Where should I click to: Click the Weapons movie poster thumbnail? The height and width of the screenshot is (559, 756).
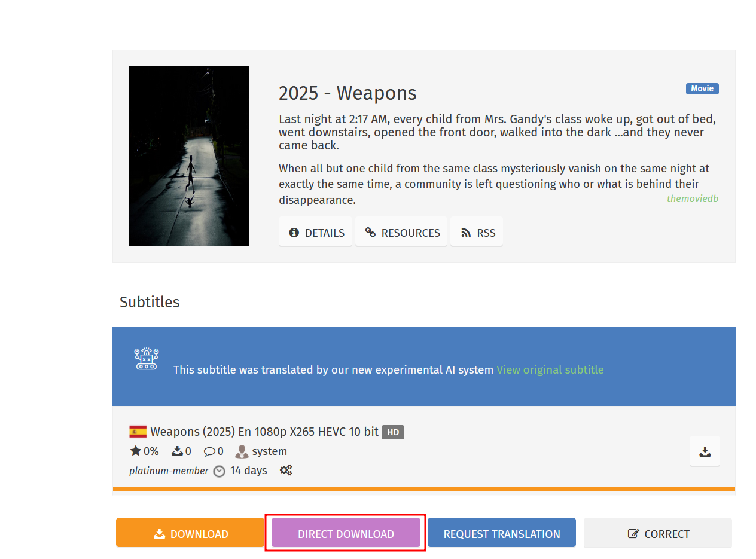pyautogui.click(x=189, y=156)
